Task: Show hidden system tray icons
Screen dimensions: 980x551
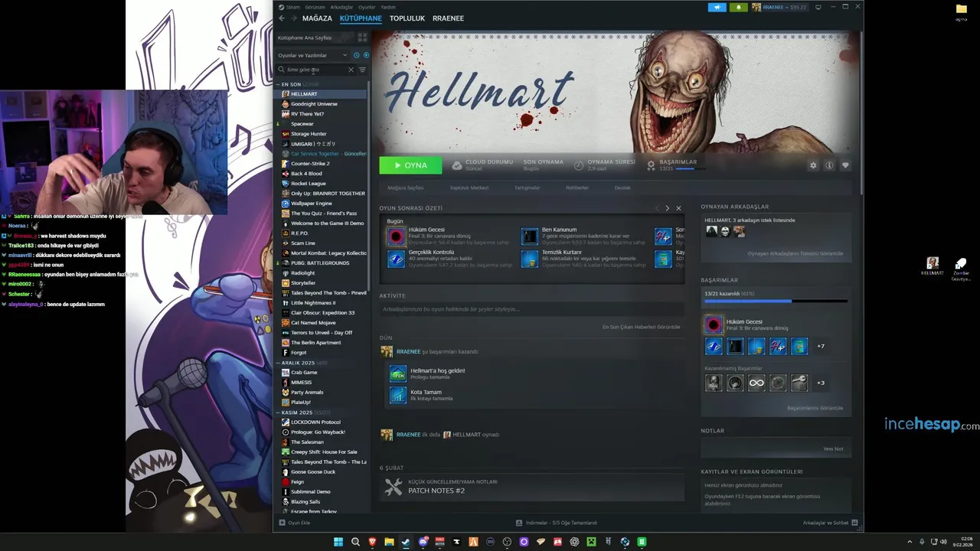Action: coord(910,542)
